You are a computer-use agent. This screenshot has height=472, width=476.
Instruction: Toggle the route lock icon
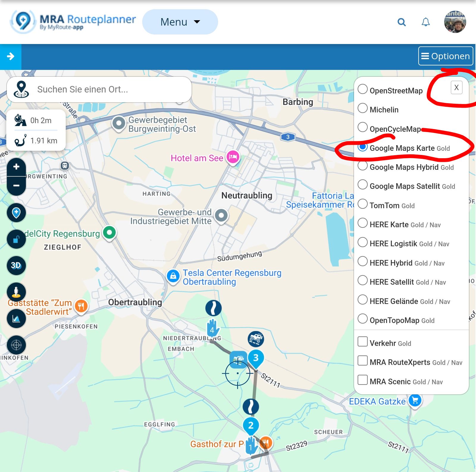(x=16, y=239)
